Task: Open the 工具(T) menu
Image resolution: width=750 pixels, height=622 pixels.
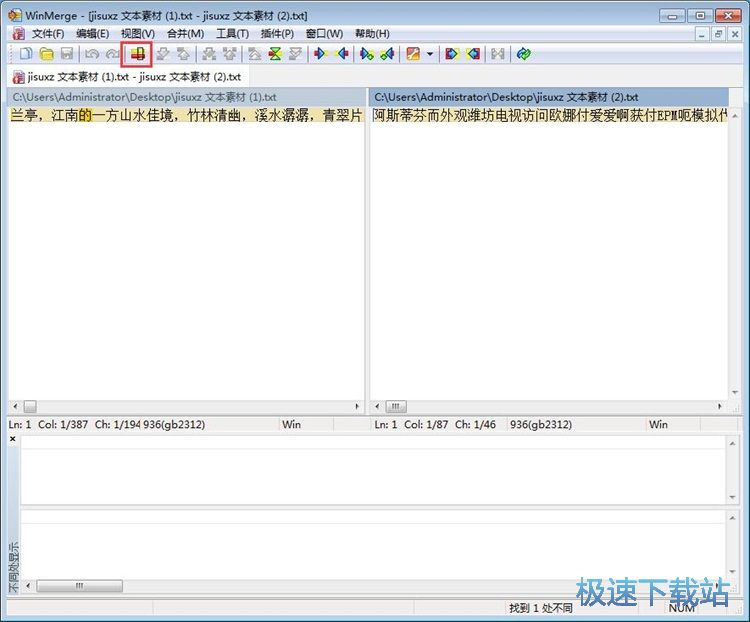Action: pos(232,33)
